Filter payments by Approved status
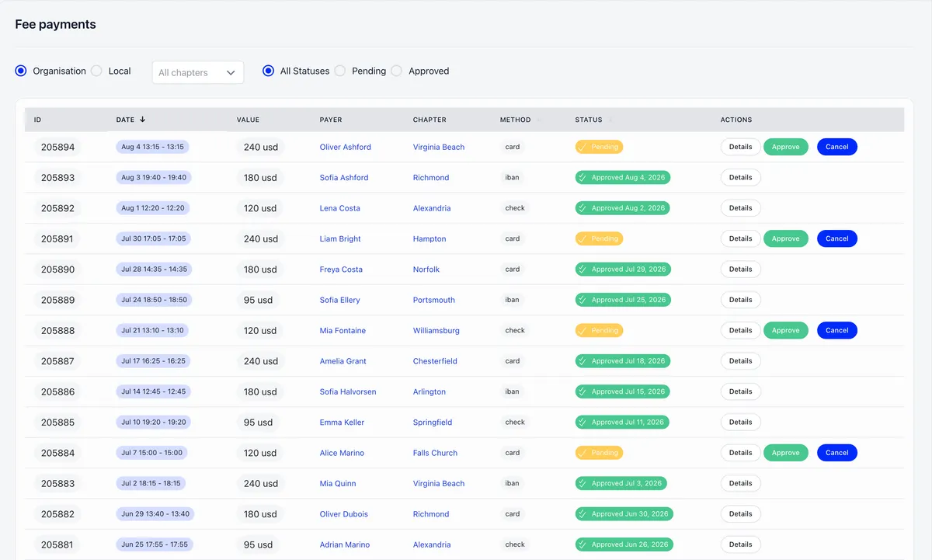Screen dimensions: 932x560 397,71
